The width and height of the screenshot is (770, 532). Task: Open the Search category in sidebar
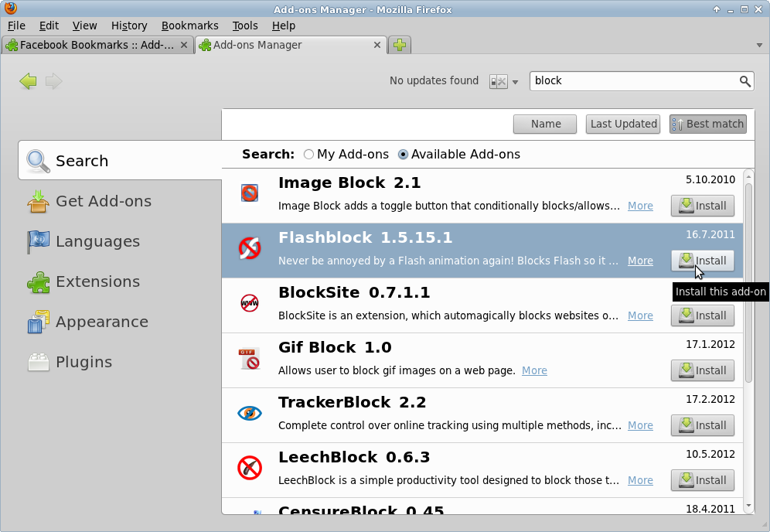coord(120,161)
